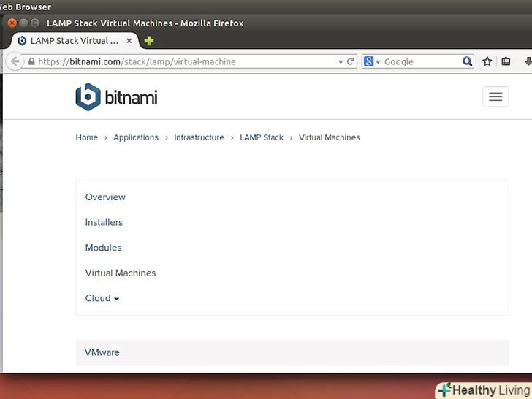Click the search magnifier icon
Image resolution: width=532 pixels, height=399 pixels.
pos(467,61)
